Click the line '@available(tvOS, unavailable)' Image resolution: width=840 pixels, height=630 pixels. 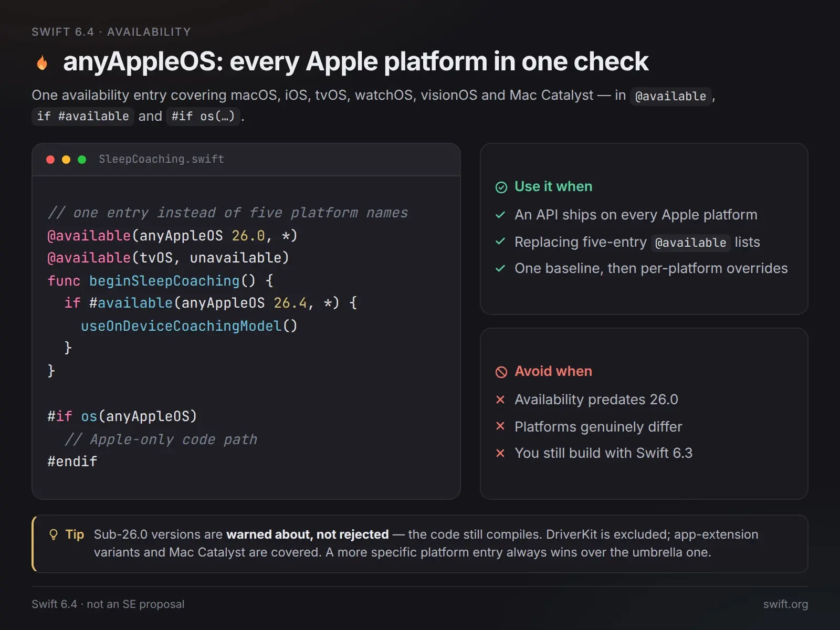pyautogui.click(x=168, y=258)
